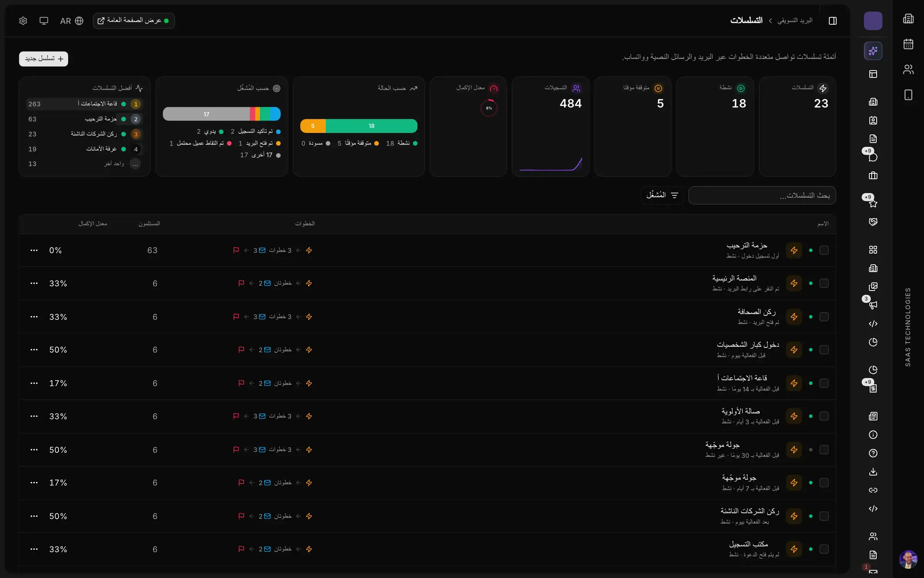This screenshot has width=924, height=578.
Task: Open the settings gear in the top bar
Action: pyautogui.click(x=23, y=21)
